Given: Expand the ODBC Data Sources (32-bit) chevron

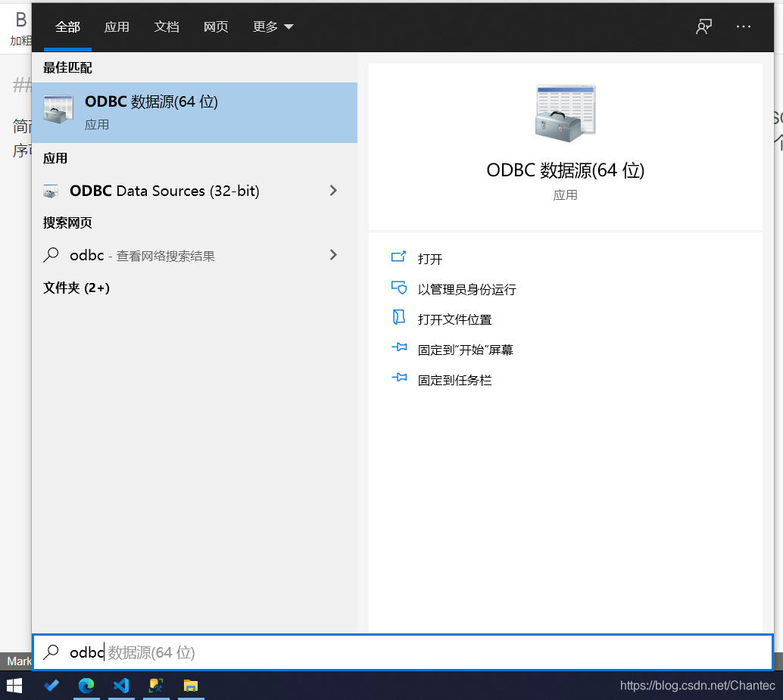Looking at the screenshot, I should (x=333, y=191).
